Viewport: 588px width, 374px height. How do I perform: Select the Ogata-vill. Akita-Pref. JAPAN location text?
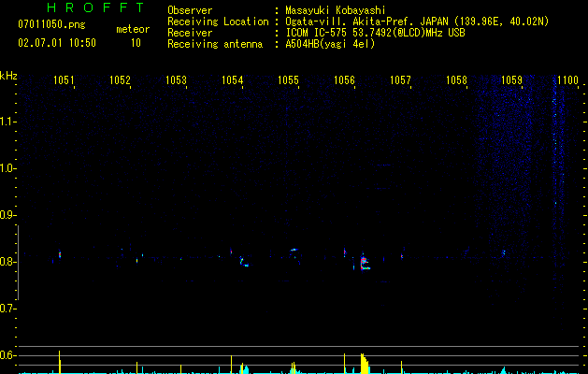tap(417, 22)
